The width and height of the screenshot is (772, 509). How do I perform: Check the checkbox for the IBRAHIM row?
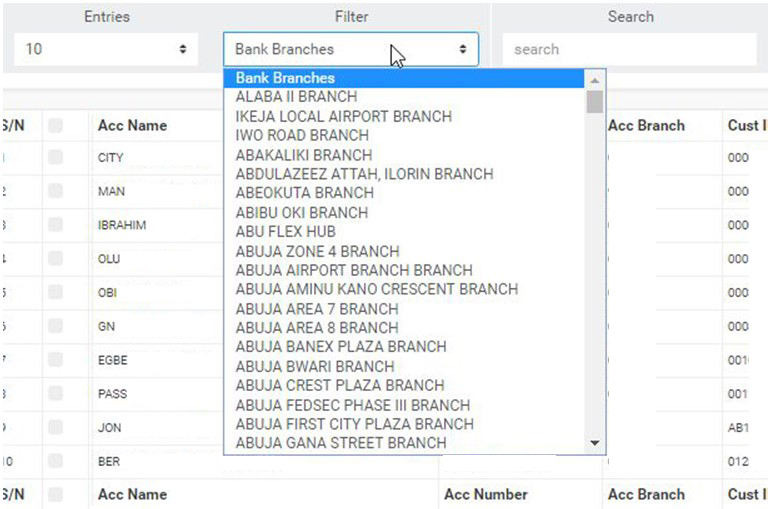55,225
